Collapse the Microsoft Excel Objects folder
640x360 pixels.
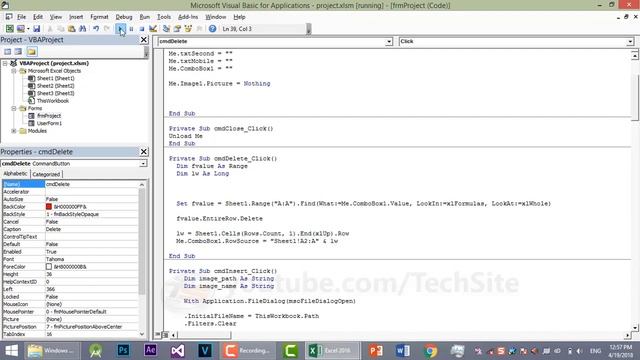[14, 71]
